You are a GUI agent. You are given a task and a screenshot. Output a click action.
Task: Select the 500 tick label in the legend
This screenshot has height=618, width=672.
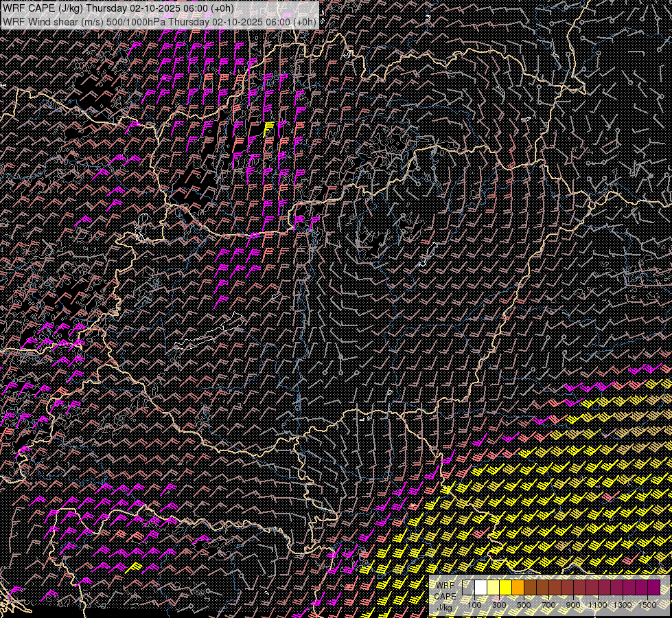click(x=524, y=605)
